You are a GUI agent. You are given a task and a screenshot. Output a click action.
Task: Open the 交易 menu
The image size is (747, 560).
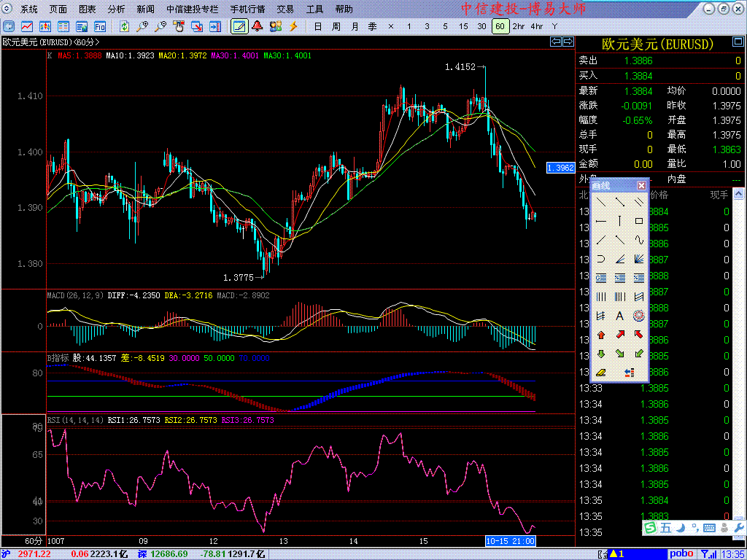pos(285,9)
